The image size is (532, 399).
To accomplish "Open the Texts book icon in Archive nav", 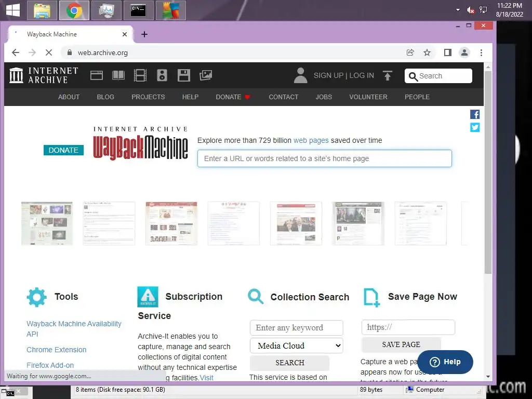I will (x=118, y=75).
